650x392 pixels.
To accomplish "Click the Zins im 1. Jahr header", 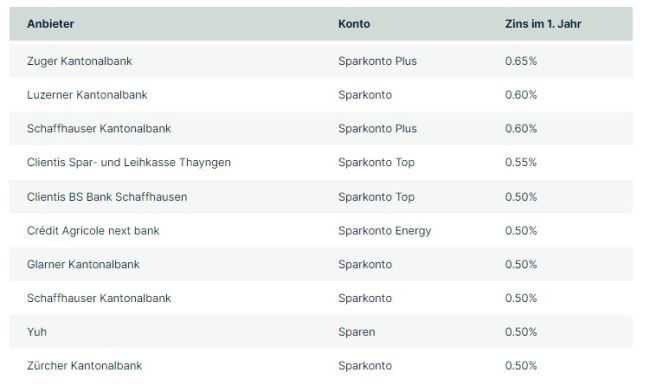I will tap(543, 24).
